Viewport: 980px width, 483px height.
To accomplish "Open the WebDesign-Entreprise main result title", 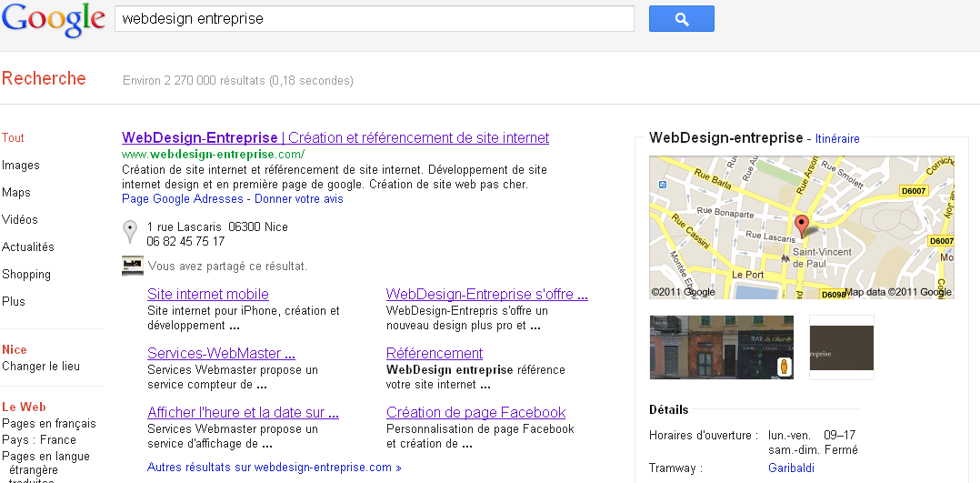I will click(x=335, y=137).
